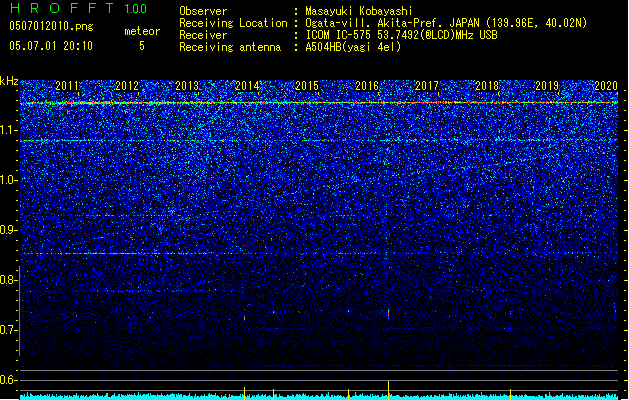Click the 'meteor' count label

[x=142, y=31]
